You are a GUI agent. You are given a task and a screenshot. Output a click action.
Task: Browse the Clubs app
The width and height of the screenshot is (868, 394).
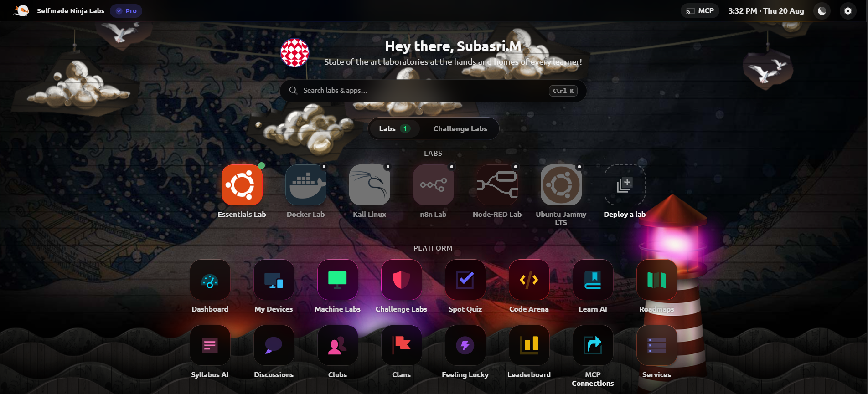tap(337, 345)
